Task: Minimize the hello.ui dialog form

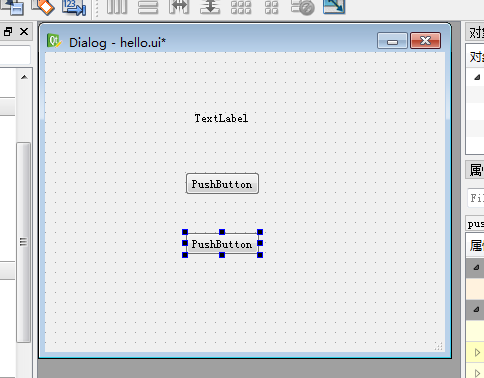Action: pyautogui.click(x=392, y=41)
